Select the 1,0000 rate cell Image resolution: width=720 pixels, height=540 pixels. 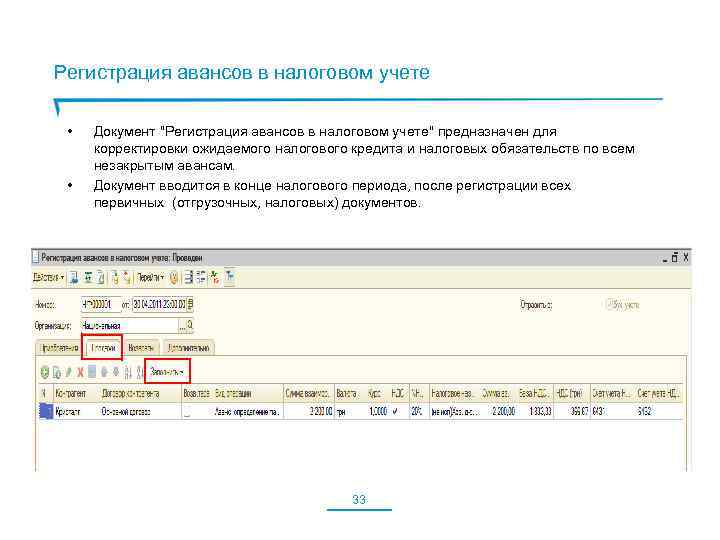378,411
